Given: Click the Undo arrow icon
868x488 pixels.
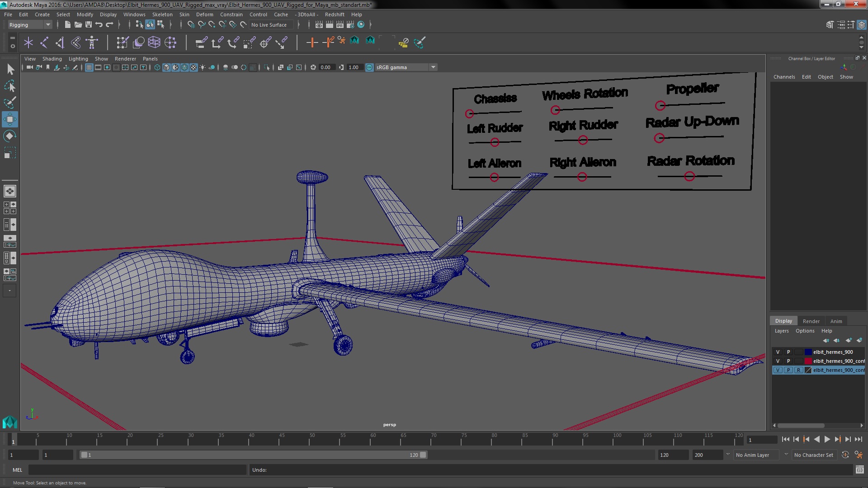Looking at the screenshot, I should [99, 25].
